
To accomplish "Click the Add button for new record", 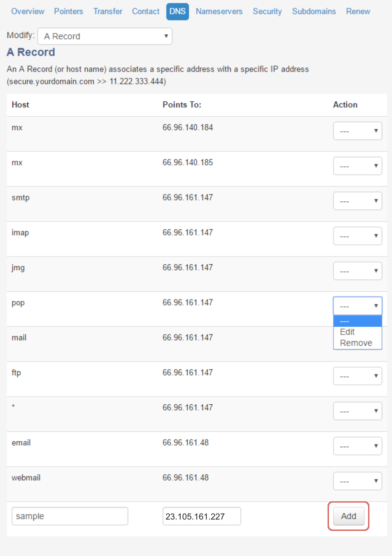I will [348, 516].
